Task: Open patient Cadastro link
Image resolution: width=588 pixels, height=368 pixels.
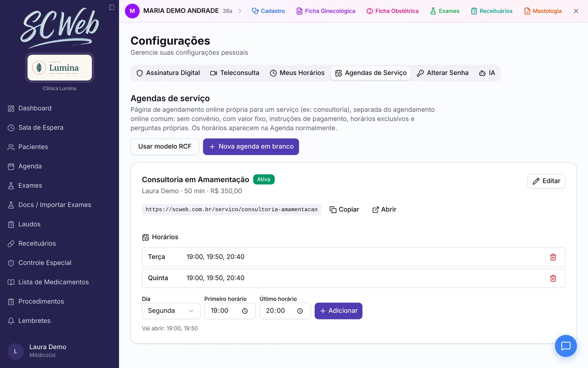Action: [x=268, y=11]
